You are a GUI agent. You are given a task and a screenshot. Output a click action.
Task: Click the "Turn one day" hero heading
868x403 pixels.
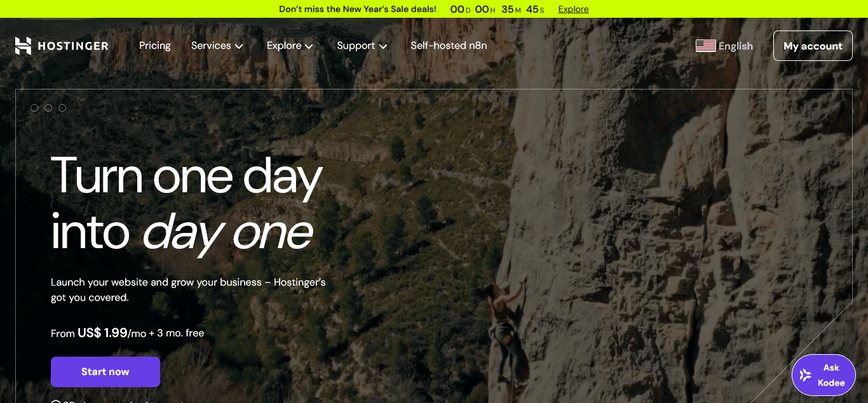click(186, 175)
